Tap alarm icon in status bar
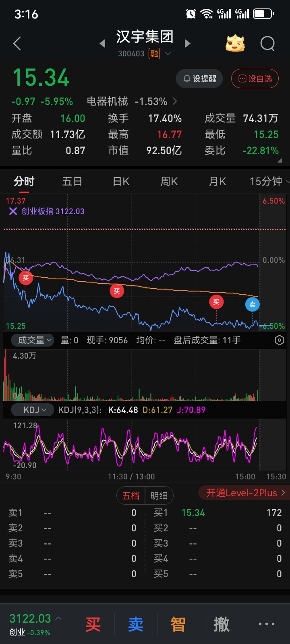The width and height of the screenshot is (290, 644). [191, 14]
